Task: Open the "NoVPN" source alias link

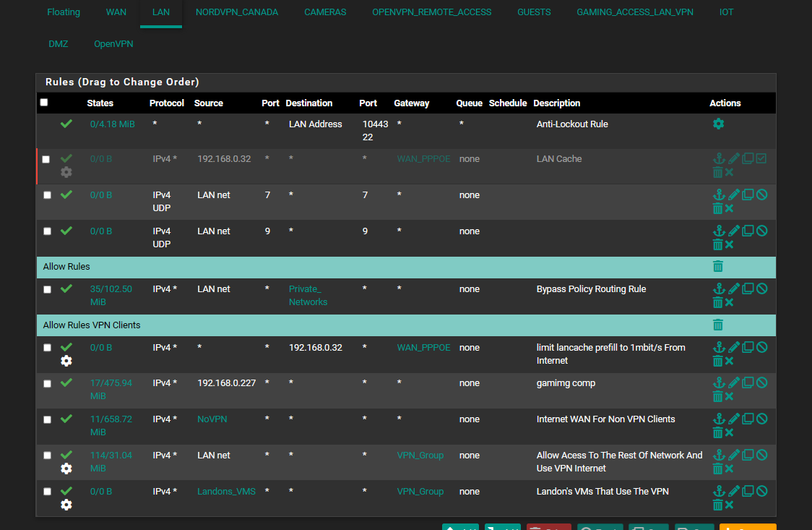Action: [x=212, y=419]
